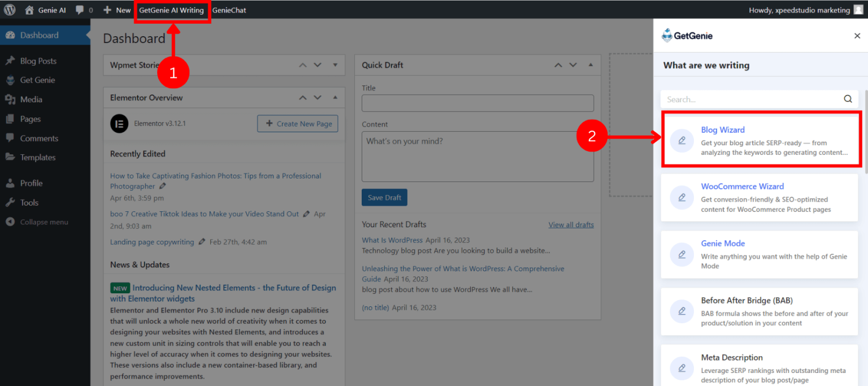Open the Captivating Fashion Photos post link
The image size is (868, 386).
click(x=215, y=181)
